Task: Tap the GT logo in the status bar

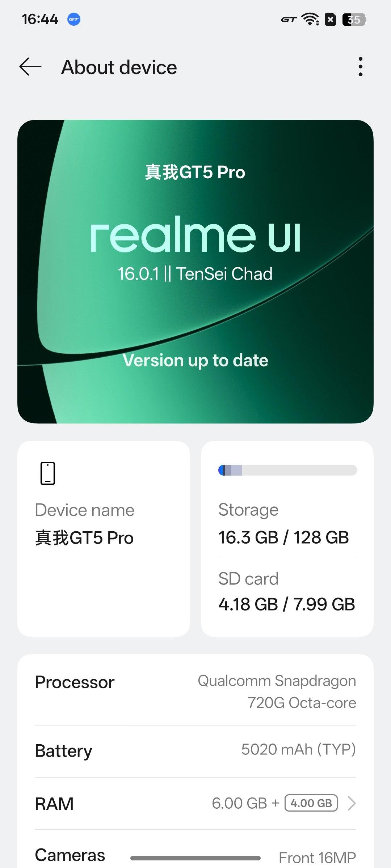Action: coord(289,20)
